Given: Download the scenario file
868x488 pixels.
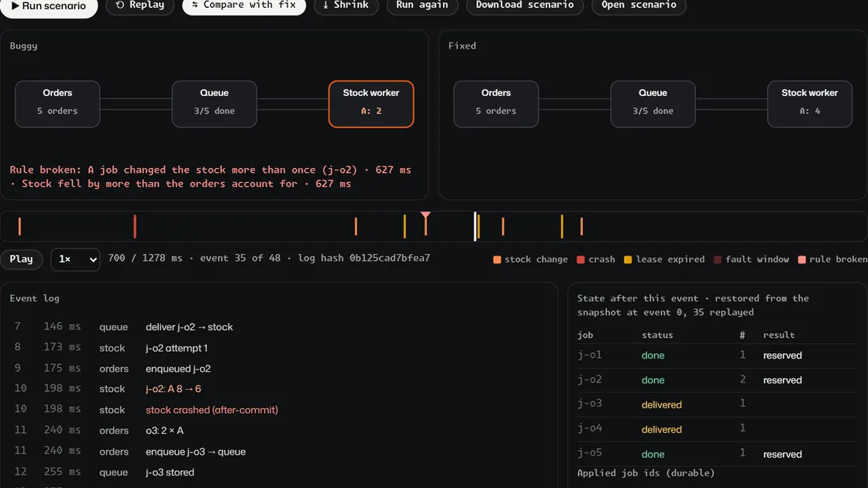Looking at the screenshot, I should pyautogui.click(x=525, y=5).
